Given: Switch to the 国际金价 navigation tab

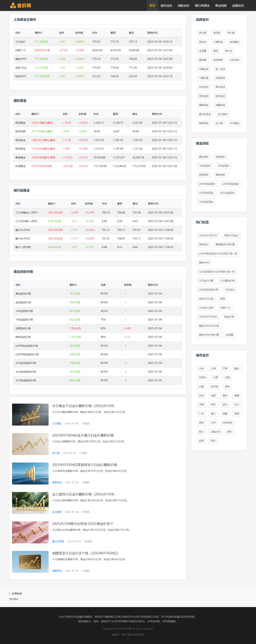Looking at the screenshot, I should pyautogui.click(x=183, y=6).
